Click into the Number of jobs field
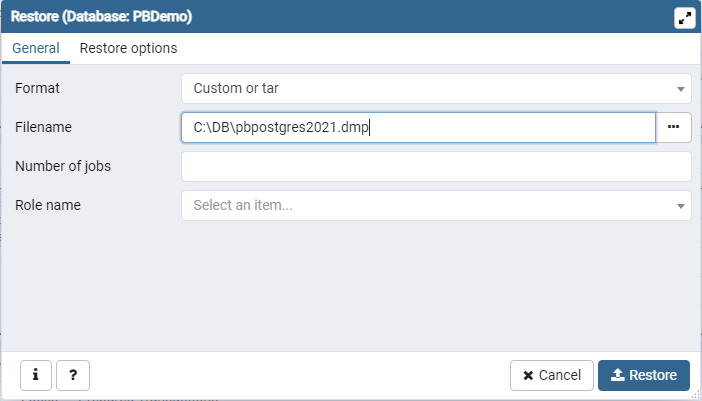 point(435,166)
